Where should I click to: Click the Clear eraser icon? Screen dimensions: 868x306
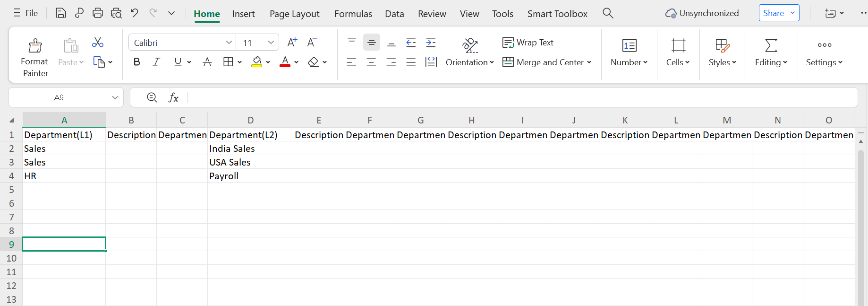pos(313,61)
